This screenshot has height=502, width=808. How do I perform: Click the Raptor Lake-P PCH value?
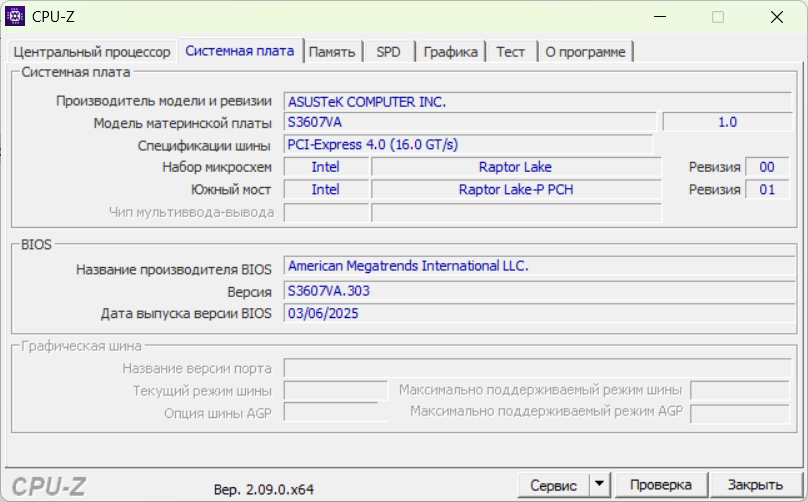tap(516, 190)
